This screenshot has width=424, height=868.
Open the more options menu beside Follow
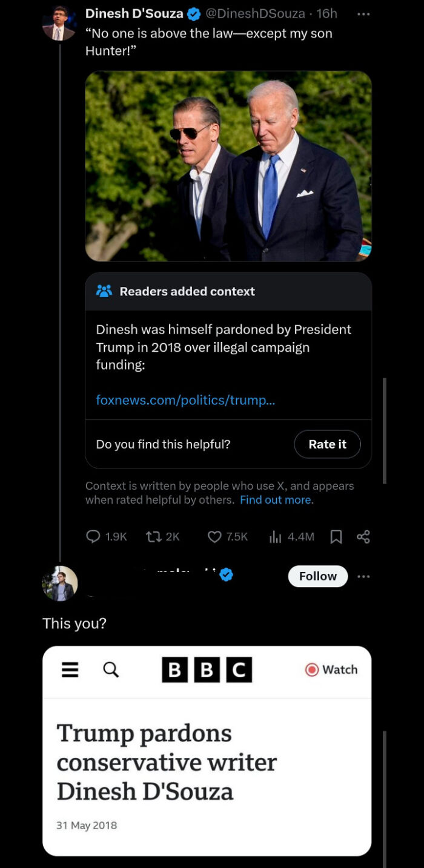click(363, 576)
